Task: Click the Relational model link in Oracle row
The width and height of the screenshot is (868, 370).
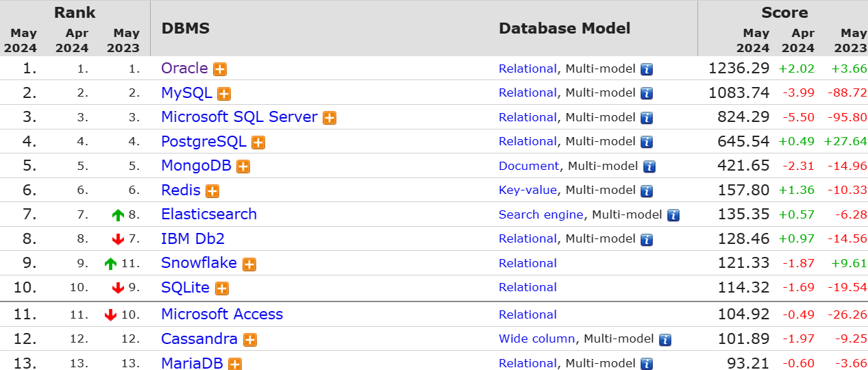Action: point(528,69)
